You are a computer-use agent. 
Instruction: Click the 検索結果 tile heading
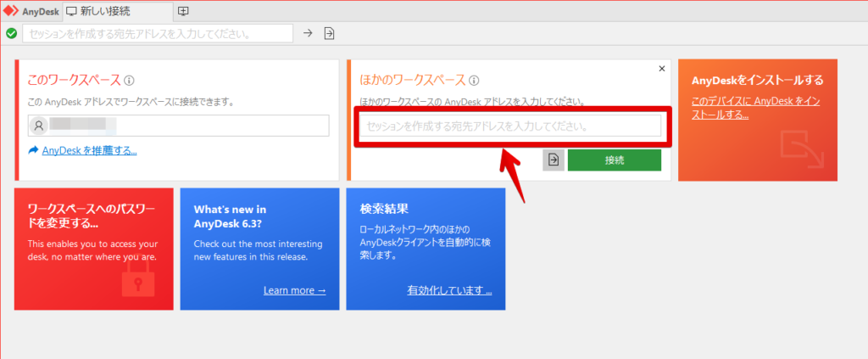pos(384,210)
